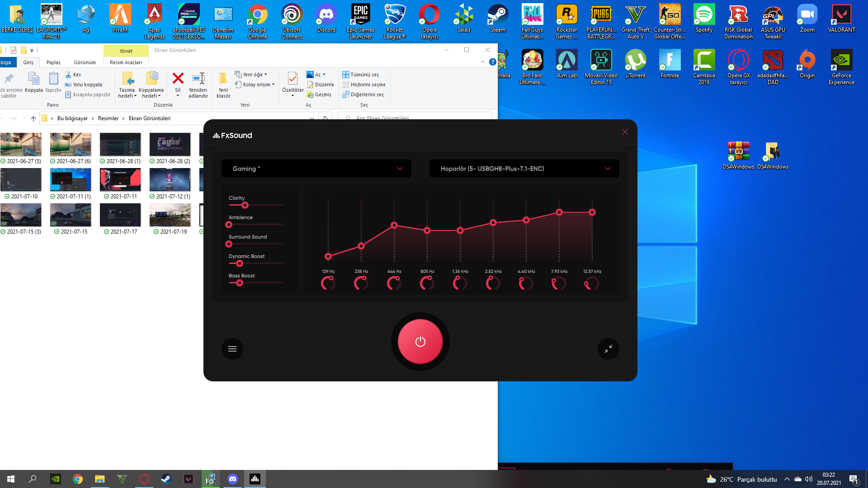Viewport: 868px width, 488px height.
Task: Shrink FxSound to mini mode
Action: point(608,349)
